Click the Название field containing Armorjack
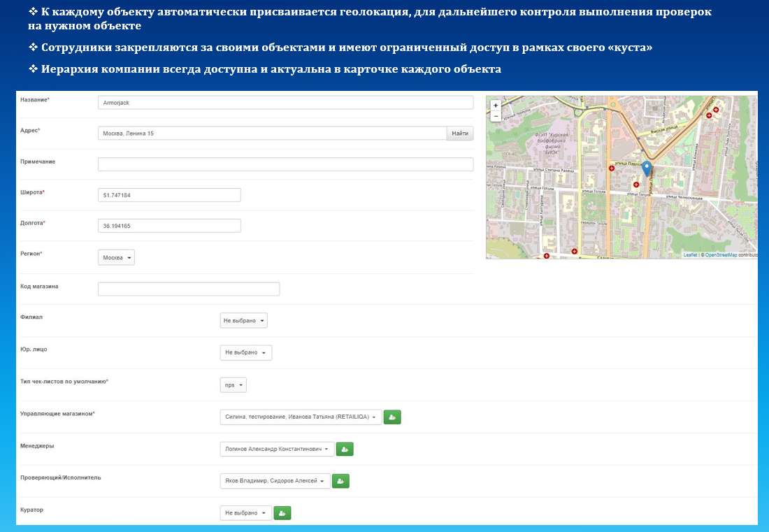This screenshot has height=532, width=769. (x=285, y=103)
